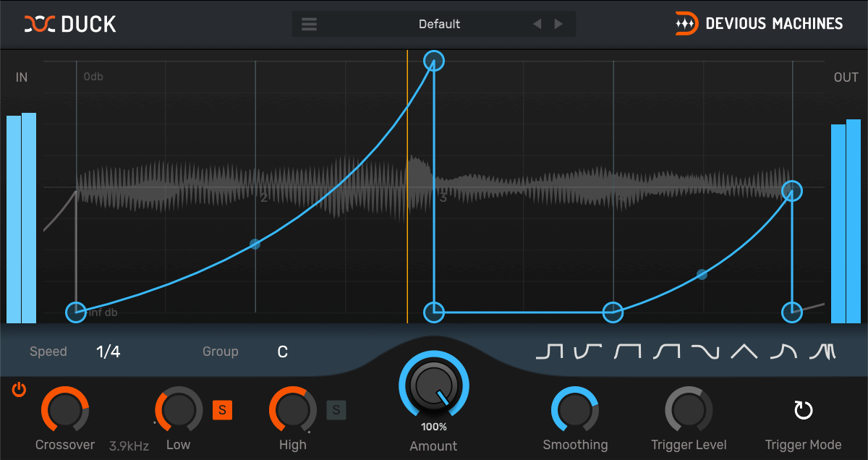The height and width of the screenshot is (460, 868).
Task: Select the fade-down ramp curve shape
Action: tap(705, 352)
